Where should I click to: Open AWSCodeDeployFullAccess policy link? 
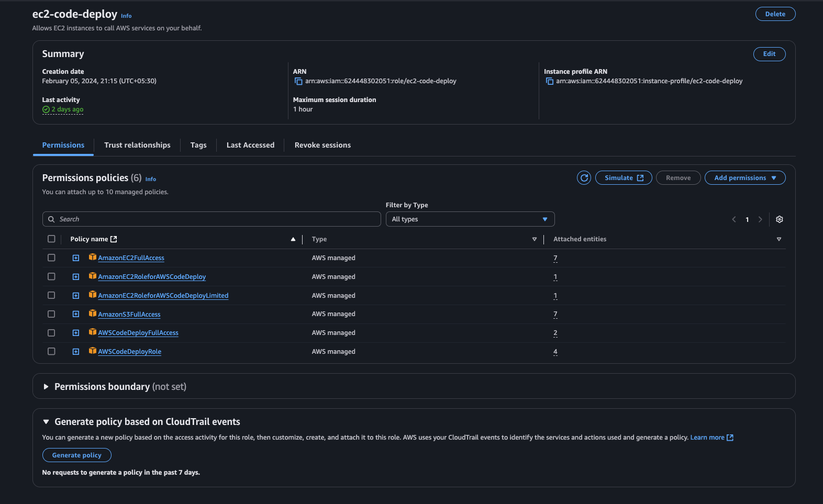click(138, 333)
